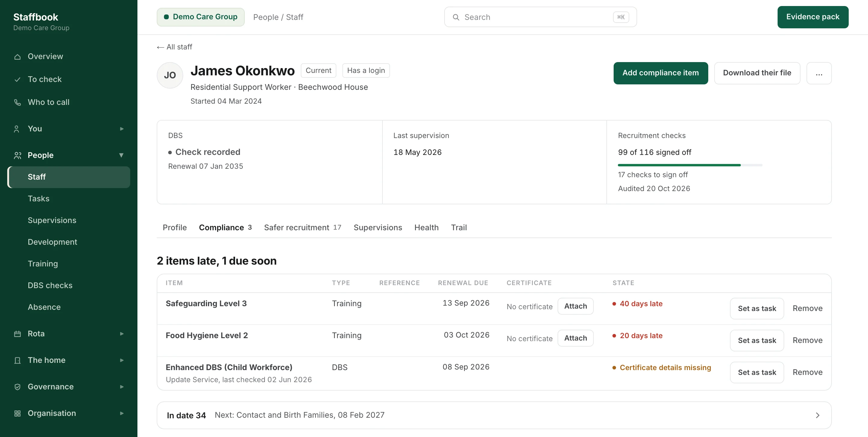Select the Compliance tab
The height and width of the screenshot is (437, 868).
coord(225,228)
